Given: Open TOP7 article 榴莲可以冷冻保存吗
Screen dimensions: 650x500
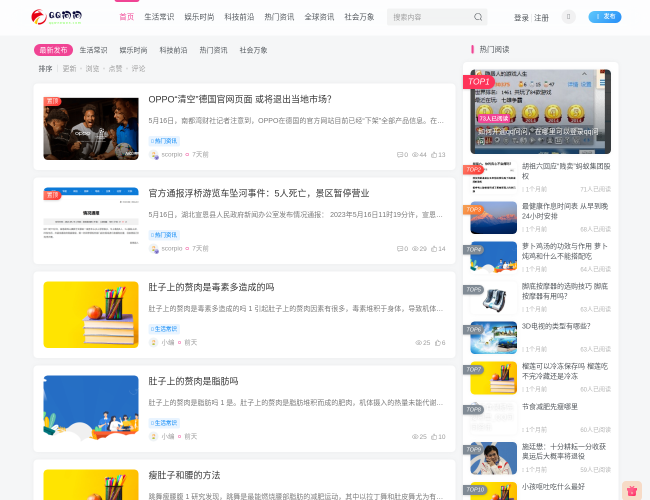Looking at the screenshot, I should click(x=566, y=371).
